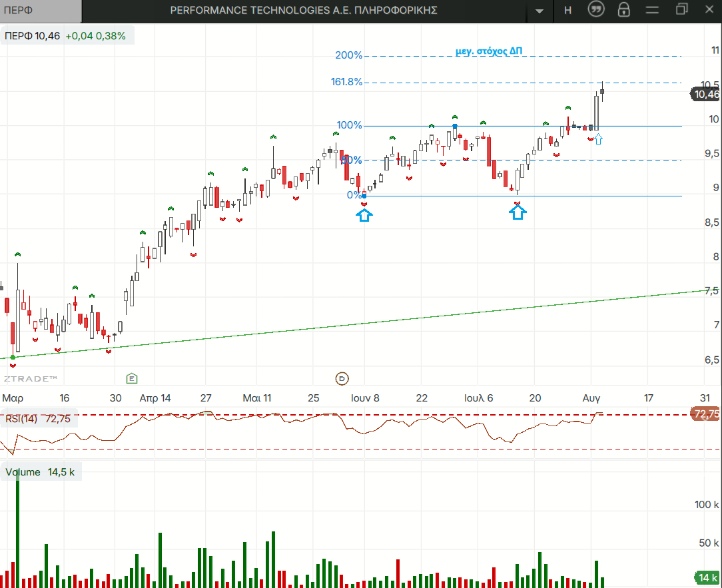Click the D dividend marker icon

(x=342, y=378)
